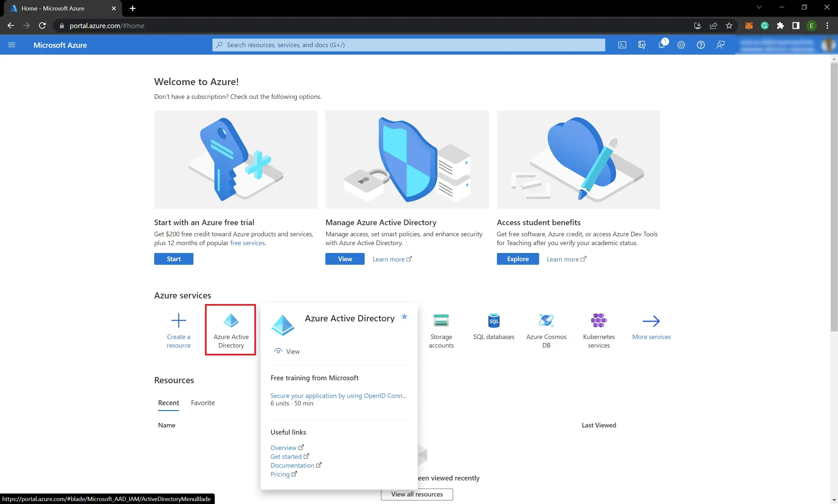The image size is (838, 504).
Task: Open the Overview useful link
Action: (x=287, y=448)
